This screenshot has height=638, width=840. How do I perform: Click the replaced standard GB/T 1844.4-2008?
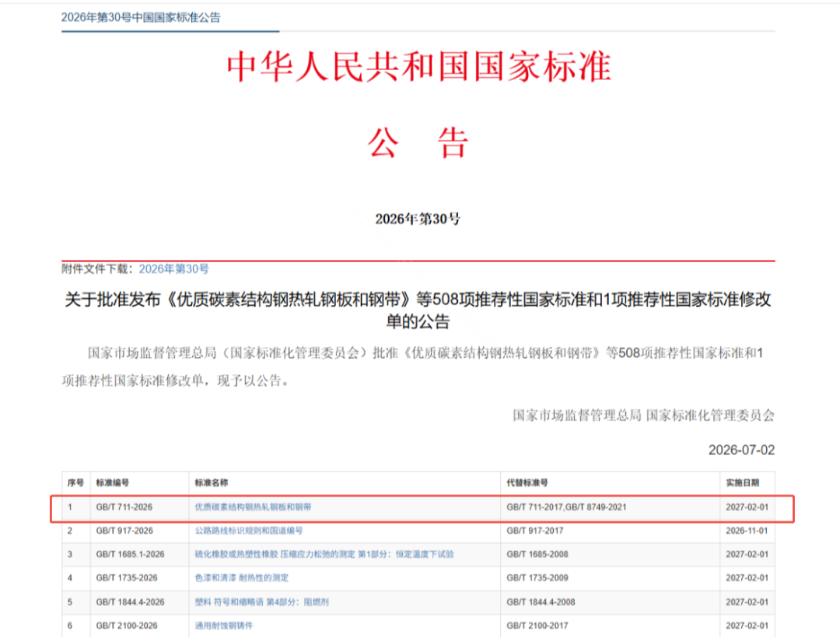pos(541,601)
